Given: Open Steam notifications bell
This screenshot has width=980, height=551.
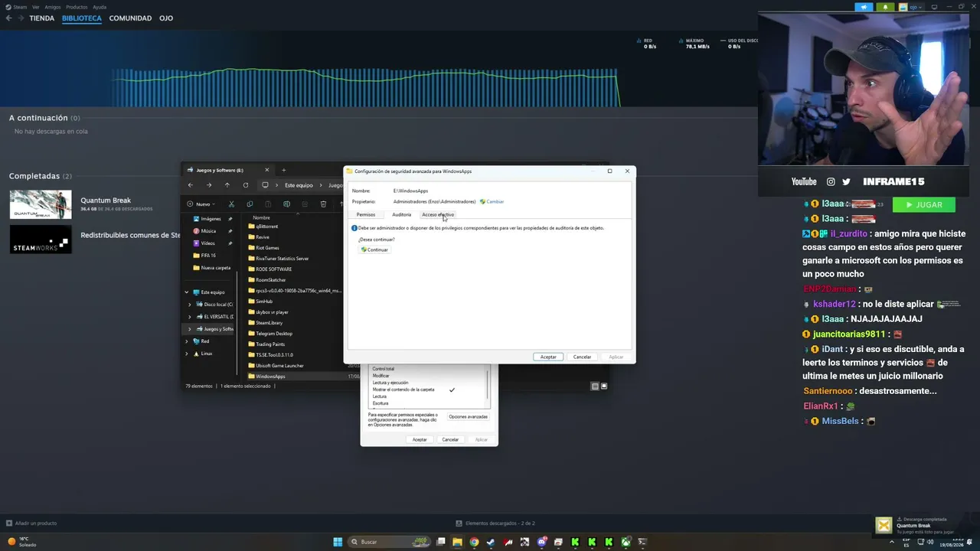Looking at the screenshot, I should pyautogui.click(x=886, y=7).
